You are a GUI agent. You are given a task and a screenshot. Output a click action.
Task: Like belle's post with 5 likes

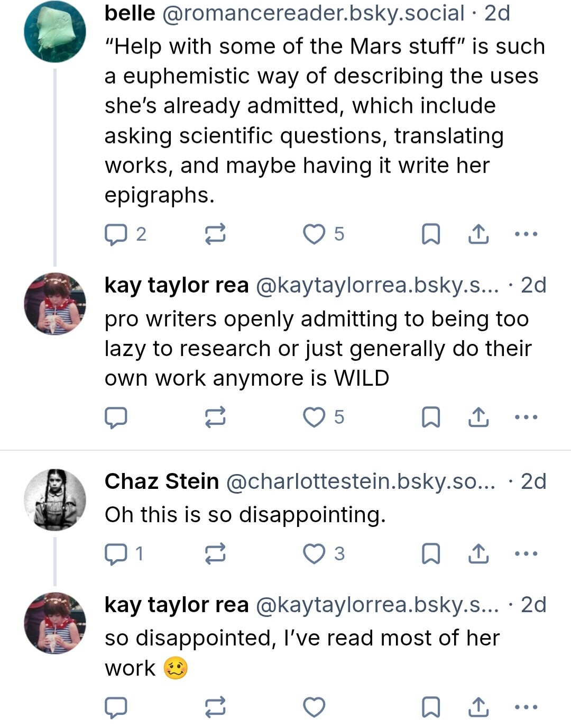pos(314,234)
